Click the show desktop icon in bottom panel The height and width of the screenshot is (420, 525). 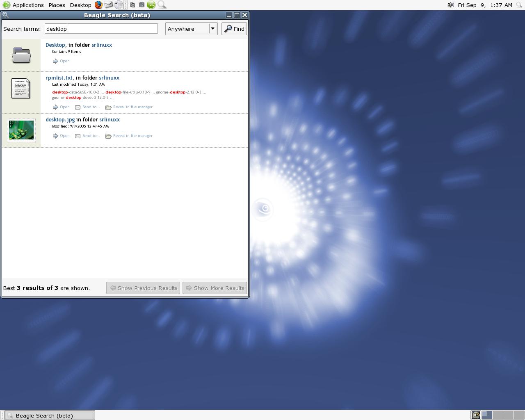(x=475, y=415)
